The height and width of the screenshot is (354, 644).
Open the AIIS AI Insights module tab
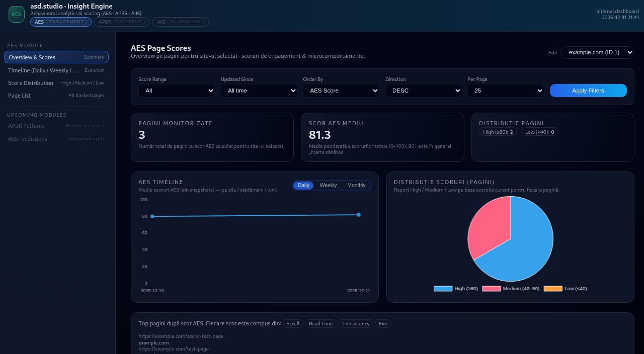[181, 22]
